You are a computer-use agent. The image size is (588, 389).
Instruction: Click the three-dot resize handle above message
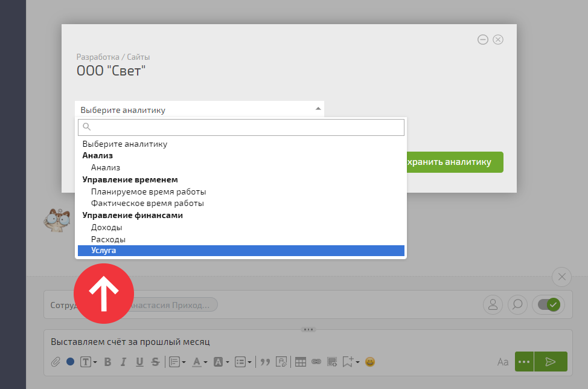(308, 329)
